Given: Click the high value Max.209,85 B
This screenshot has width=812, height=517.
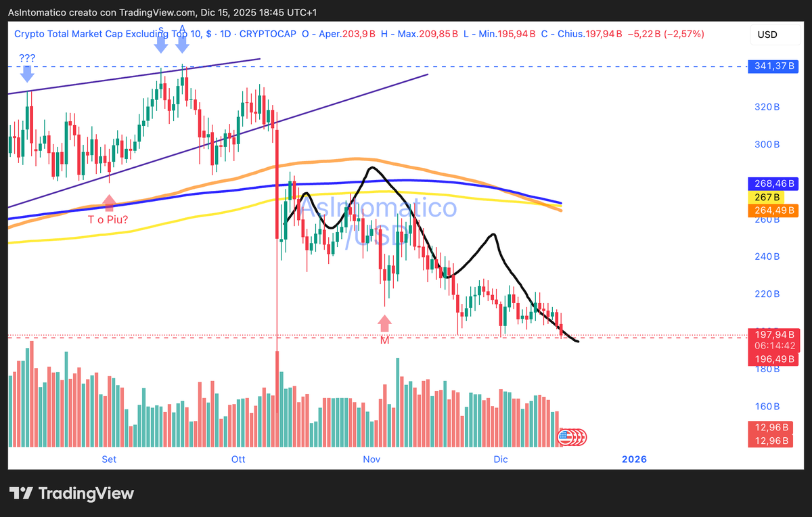Looking at the screenshot, I should click(427, 33).
